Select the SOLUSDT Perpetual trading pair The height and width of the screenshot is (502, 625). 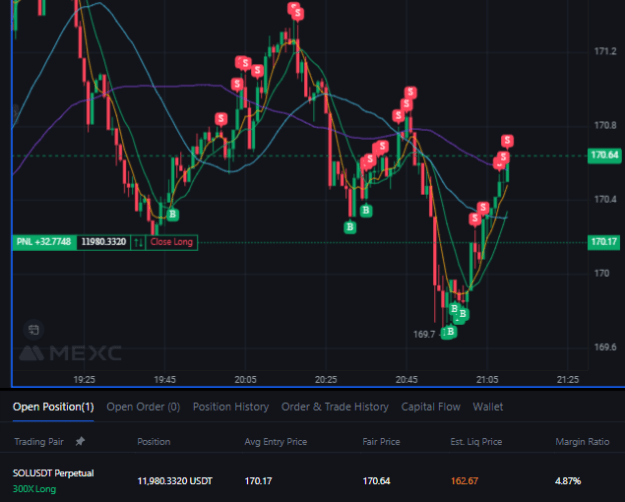point(53,473)
